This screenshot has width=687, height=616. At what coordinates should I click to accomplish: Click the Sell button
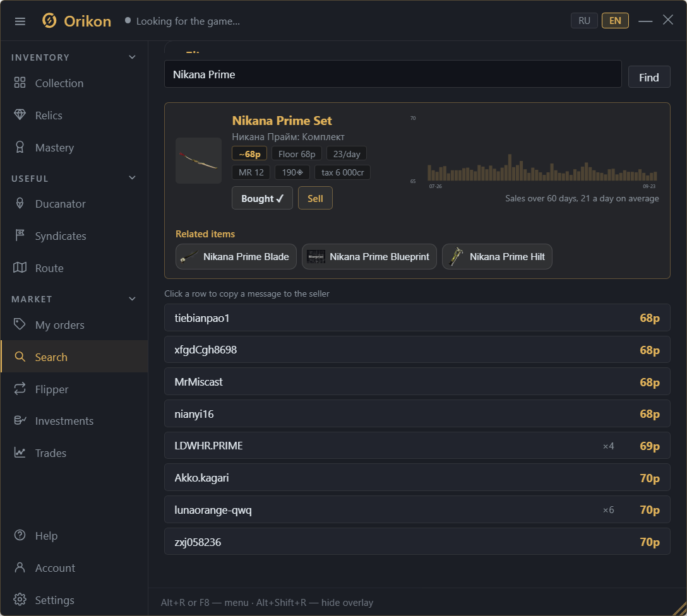[315, 198]
